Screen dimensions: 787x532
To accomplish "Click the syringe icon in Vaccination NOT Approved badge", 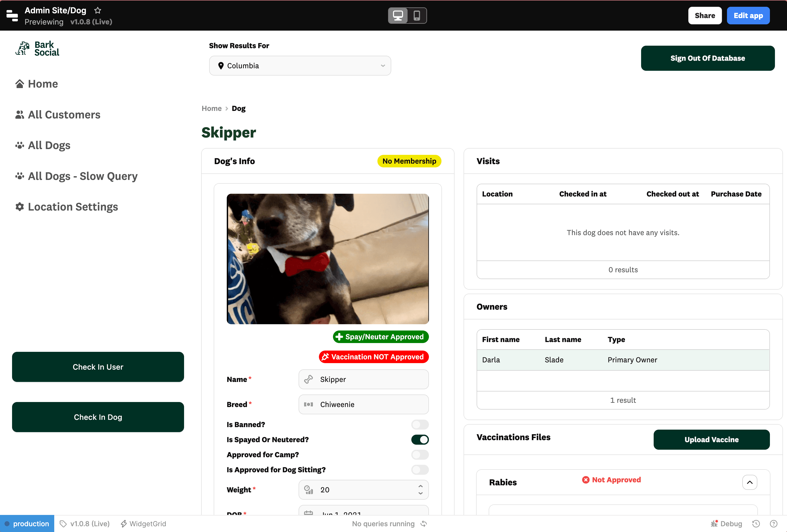I will pyautogui.click(x=325, y=357).
